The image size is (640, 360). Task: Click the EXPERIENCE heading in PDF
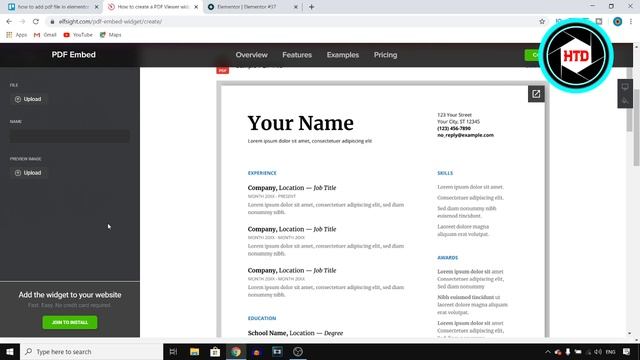[262, 173]
